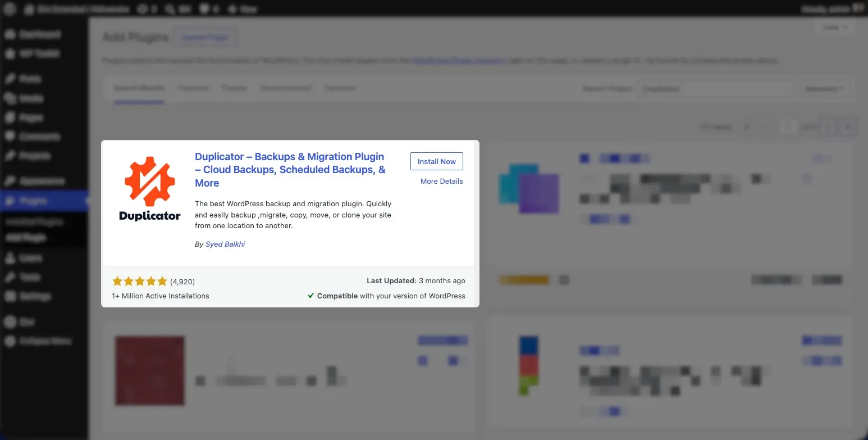Viewport: 868px width, 440px height.
Task: Open More Details link for Duplicator
Action: point(441,182)
